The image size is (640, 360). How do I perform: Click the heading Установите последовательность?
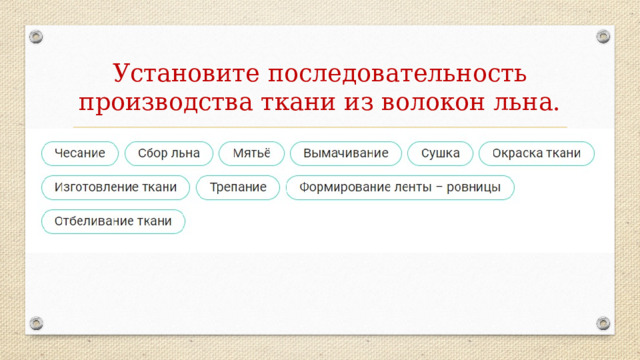(x=320, y=73)
